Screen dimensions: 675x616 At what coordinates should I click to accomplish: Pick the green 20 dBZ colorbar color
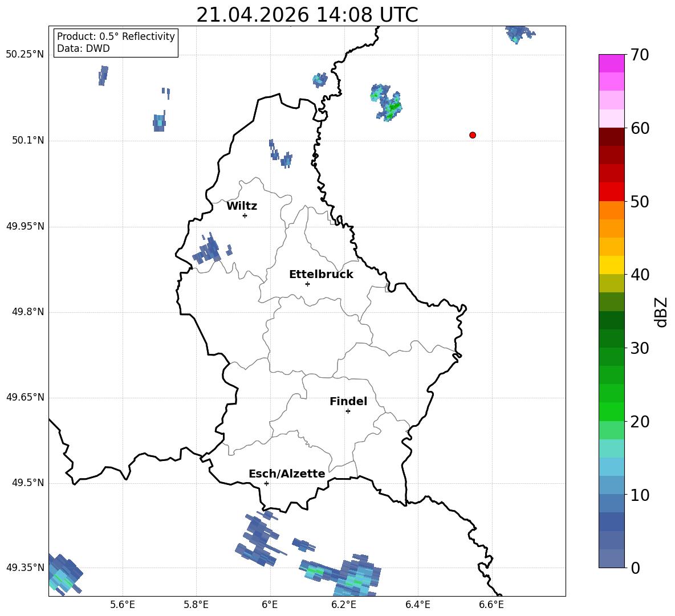coord(611,411)
